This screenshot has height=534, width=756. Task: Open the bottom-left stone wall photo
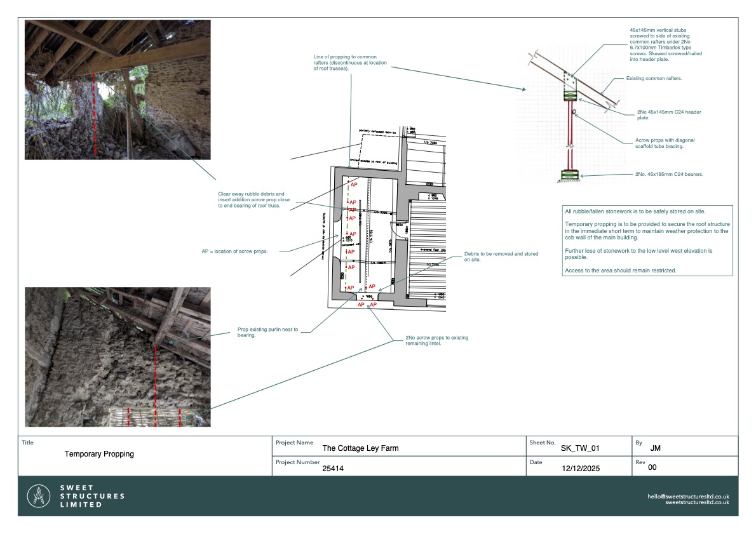point(118,356)
